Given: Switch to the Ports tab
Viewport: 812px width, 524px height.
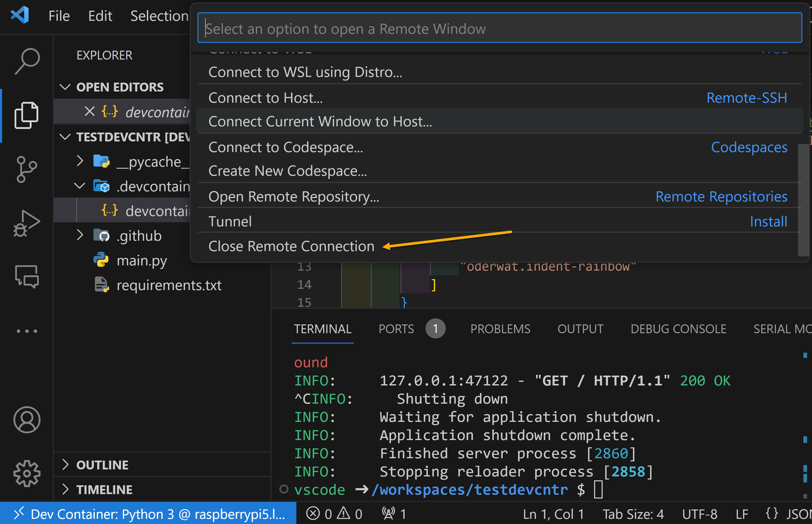Looking at the screenshot, I should point(396,329).
